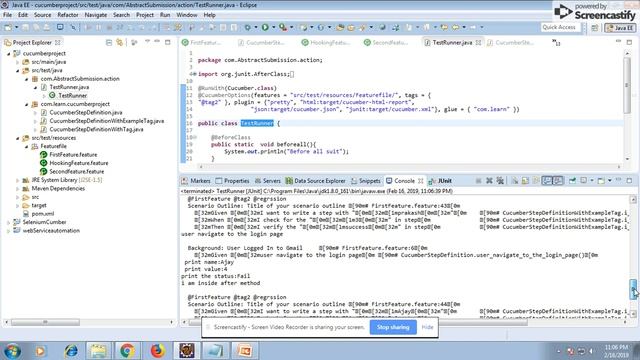Open the Window menu
This screenshot has width=640, height=360.
pyautogui.click(x=187, y=15)
